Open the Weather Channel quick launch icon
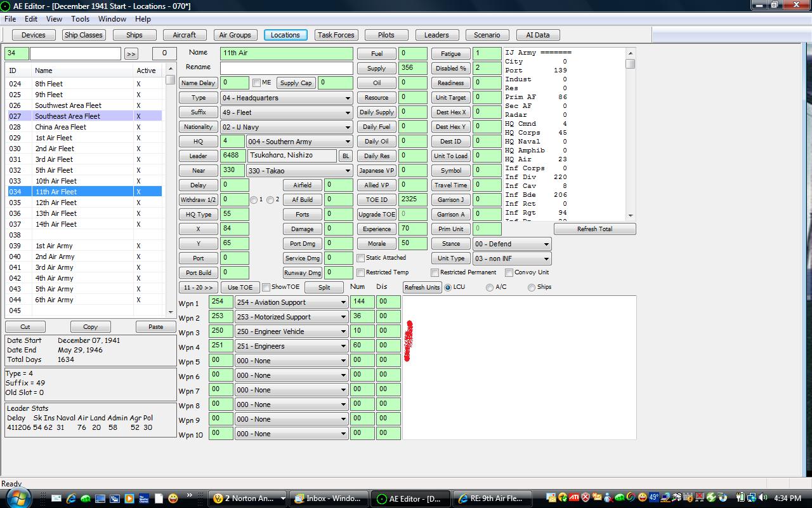The width and height of the screenshot is (812, 508). pyautogui.click(x=144, y=498)
